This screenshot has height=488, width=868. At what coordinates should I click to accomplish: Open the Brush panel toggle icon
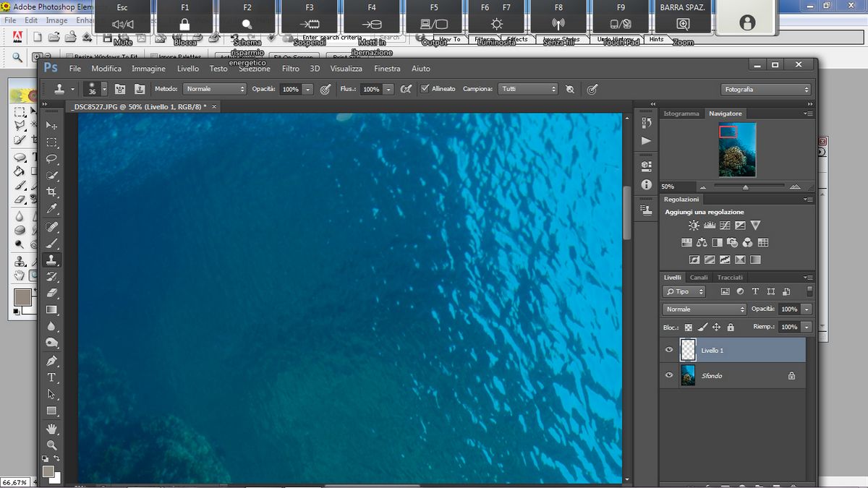[120, 89]
